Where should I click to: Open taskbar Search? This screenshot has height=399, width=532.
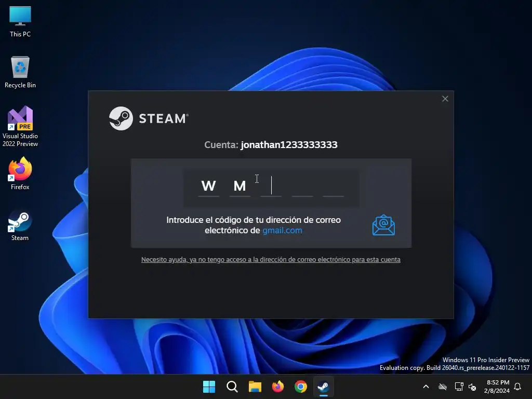click(232, 387)
